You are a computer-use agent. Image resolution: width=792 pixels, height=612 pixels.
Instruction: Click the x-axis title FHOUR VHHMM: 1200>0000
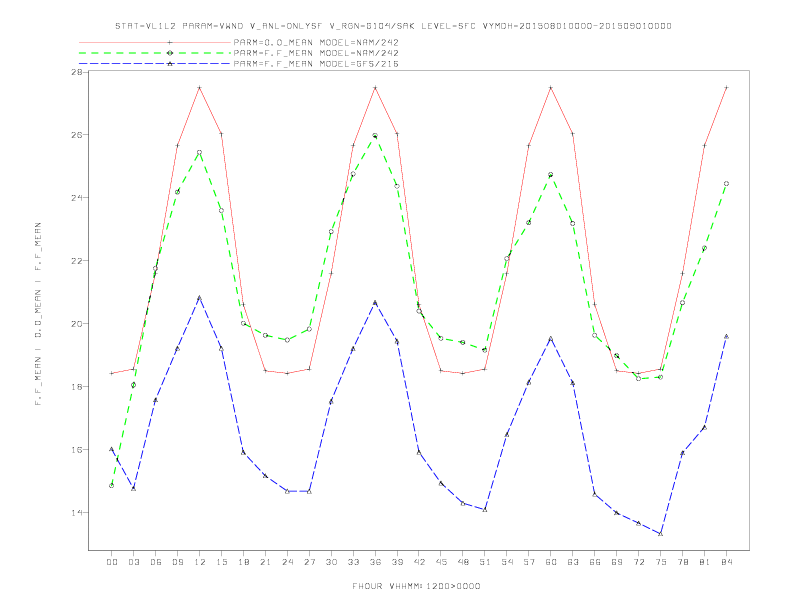416,586
